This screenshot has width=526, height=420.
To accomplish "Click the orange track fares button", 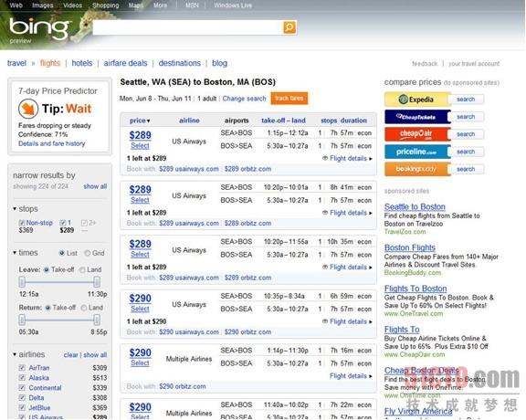I will click(x=289, y=99).
